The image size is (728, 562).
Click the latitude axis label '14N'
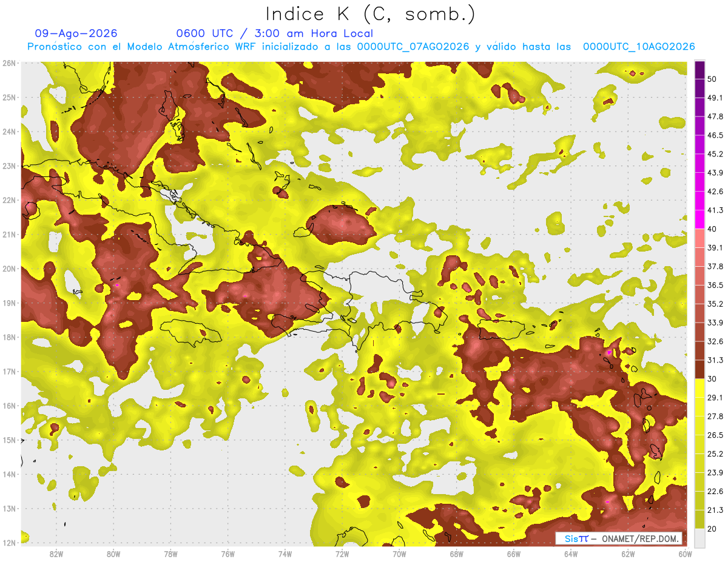point(9,474)
